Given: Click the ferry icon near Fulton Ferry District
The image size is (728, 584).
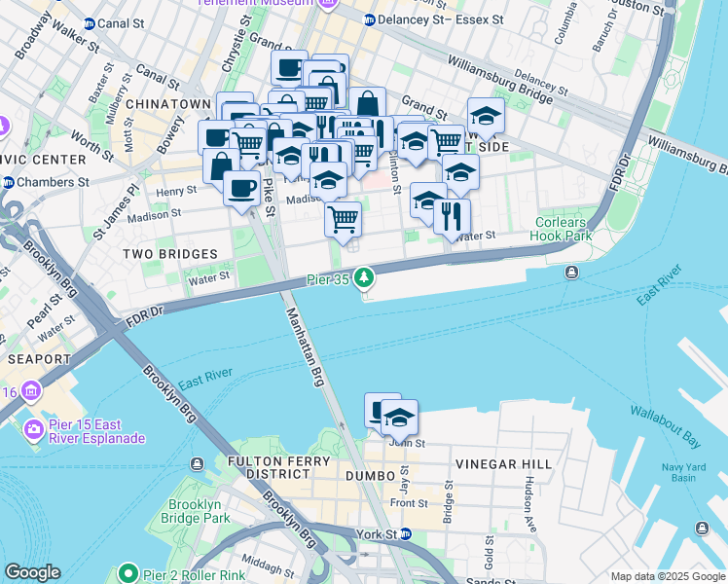Looking at the screenshot, I should click(197, 463).
